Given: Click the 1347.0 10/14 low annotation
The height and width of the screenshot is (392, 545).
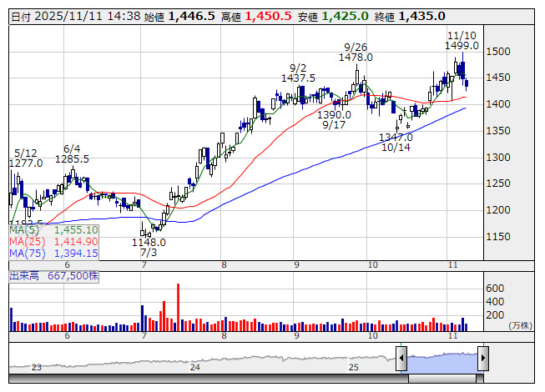Looking at the screenshot, I should [396, 143].
